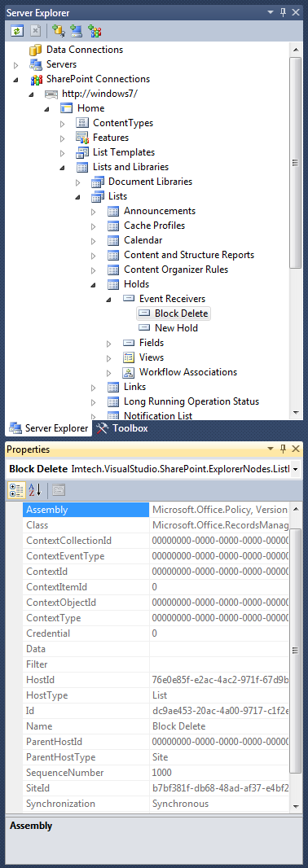Click the Synchronization value Synchronous
308x868 pixels.
[x=181, y=804]
